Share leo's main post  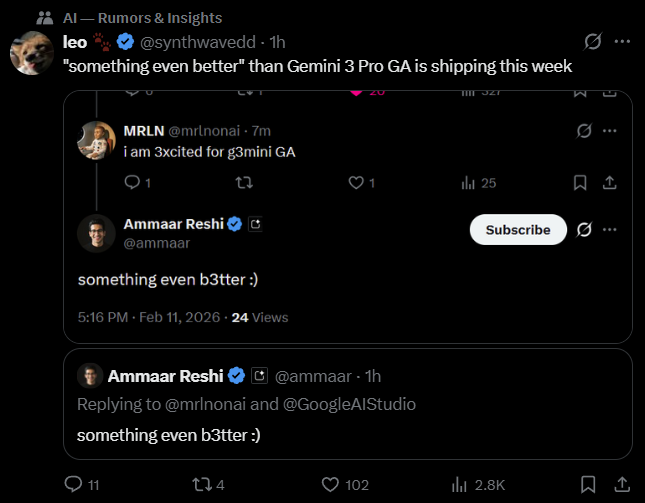pos(621,484)
